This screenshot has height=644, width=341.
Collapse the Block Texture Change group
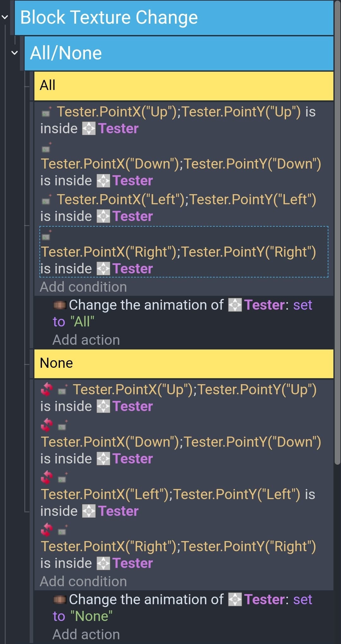pyautogui.click(x=5, y=17)
